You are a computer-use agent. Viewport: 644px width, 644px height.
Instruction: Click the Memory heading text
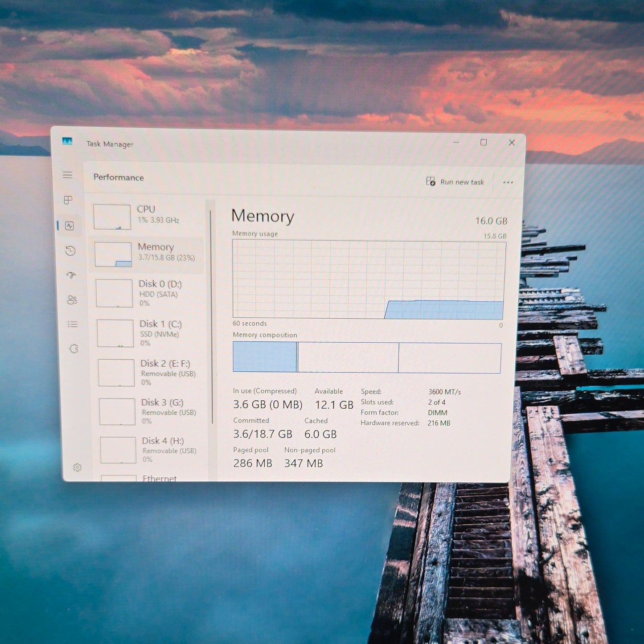[263, 216]
